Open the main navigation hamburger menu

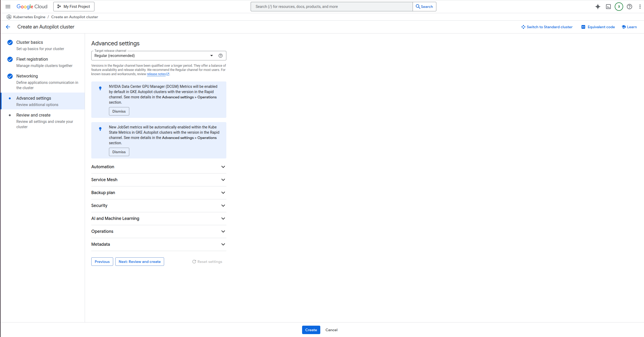(8, 7)
